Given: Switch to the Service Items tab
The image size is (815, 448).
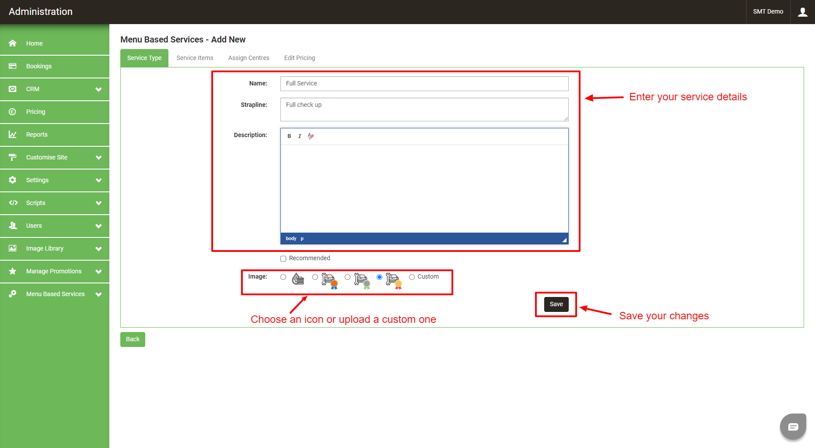Looking at the screenshot, I should tap(195, 58).
